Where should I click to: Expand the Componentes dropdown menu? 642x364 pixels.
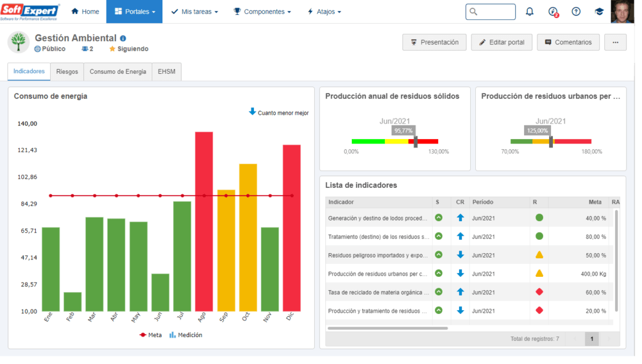(x=262, y=12)
